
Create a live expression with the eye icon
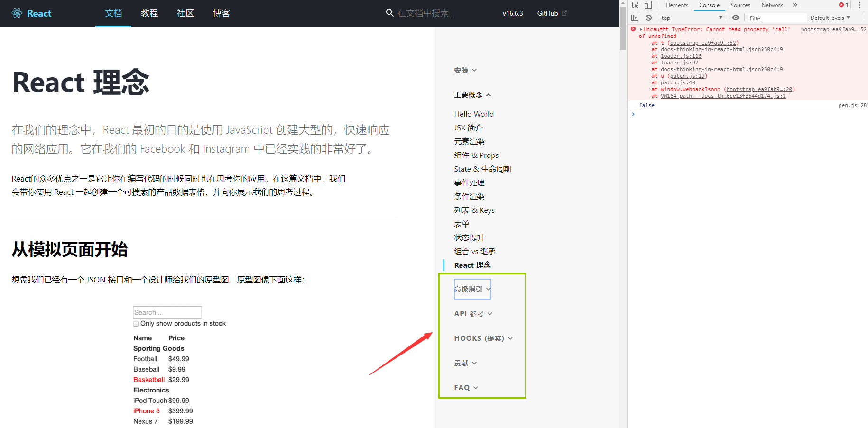click(736, 18)
